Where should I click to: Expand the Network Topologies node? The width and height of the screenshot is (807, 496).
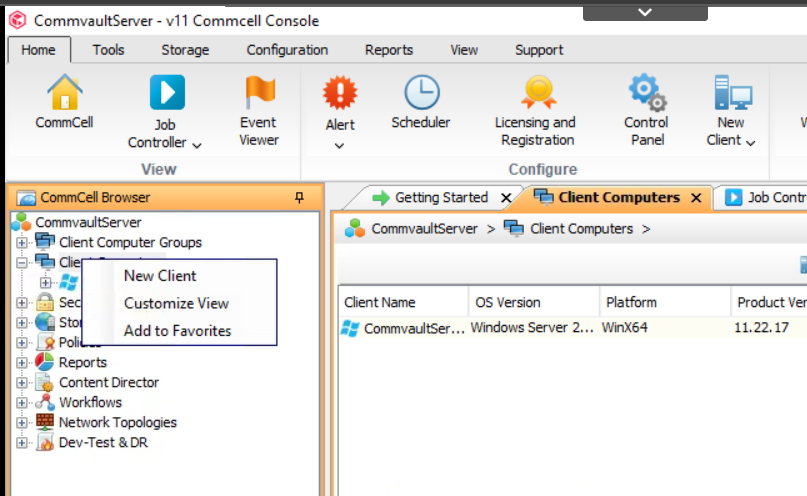pos(22,422)
